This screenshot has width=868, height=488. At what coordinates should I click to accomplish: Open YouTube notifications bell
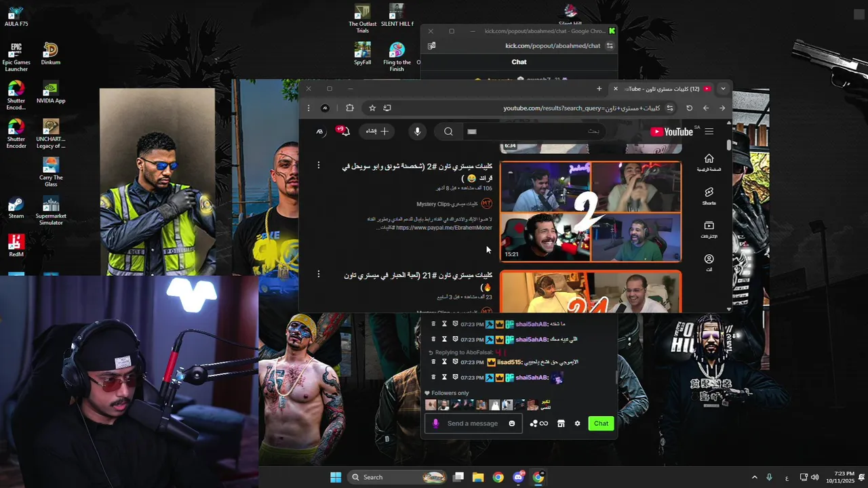344,131
